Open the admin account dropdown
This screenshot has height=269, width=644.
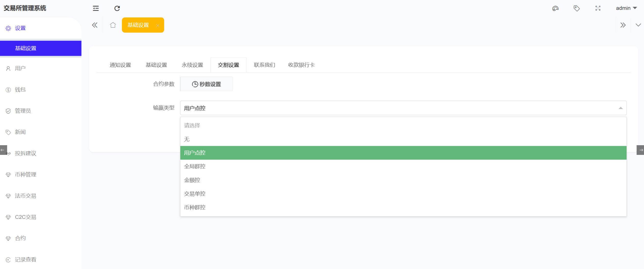(x=626, y=8)
